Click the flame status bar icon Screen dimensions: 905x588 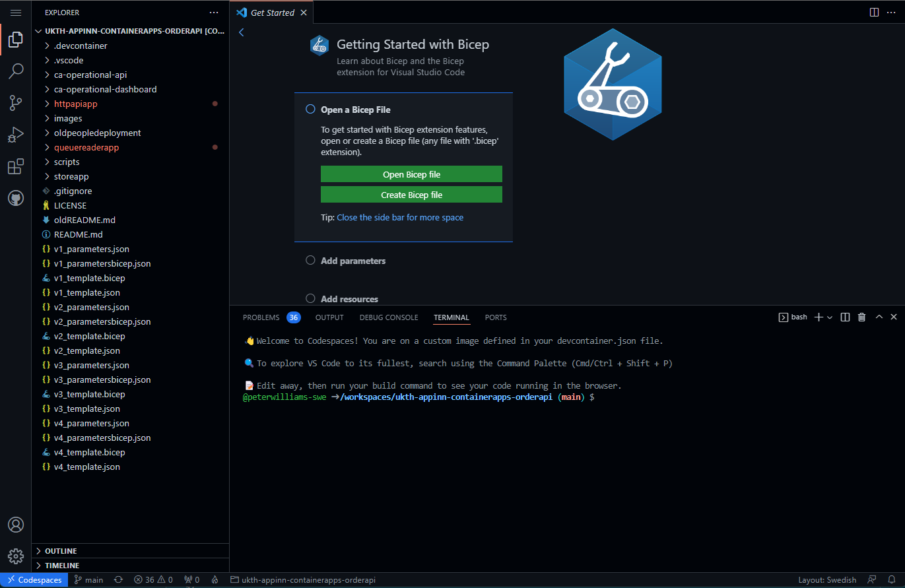215,580
